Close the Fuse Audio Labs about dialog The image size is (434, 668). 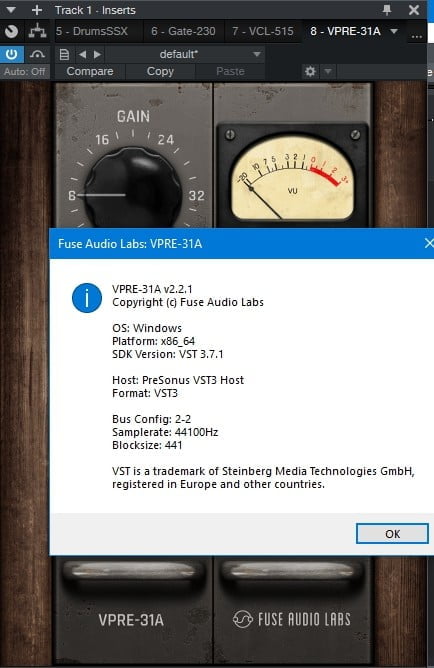tap(429, 243)
